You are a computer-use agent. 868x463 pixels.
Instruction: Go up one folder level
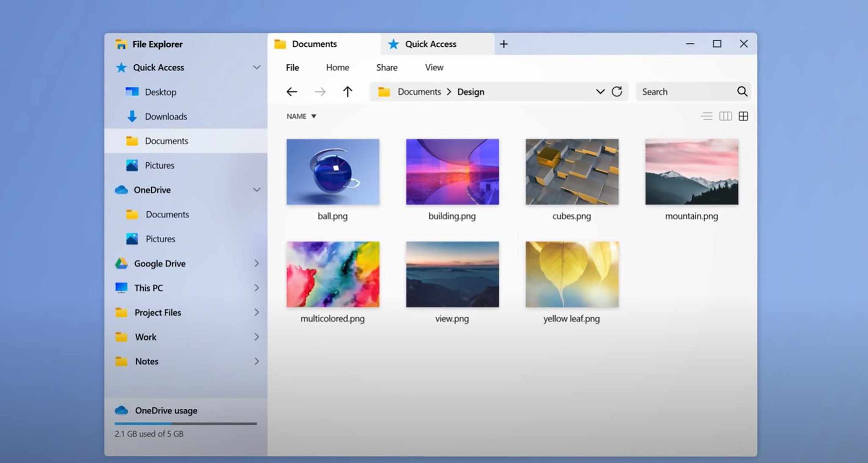pyautogui.click(x=348, y=91)
